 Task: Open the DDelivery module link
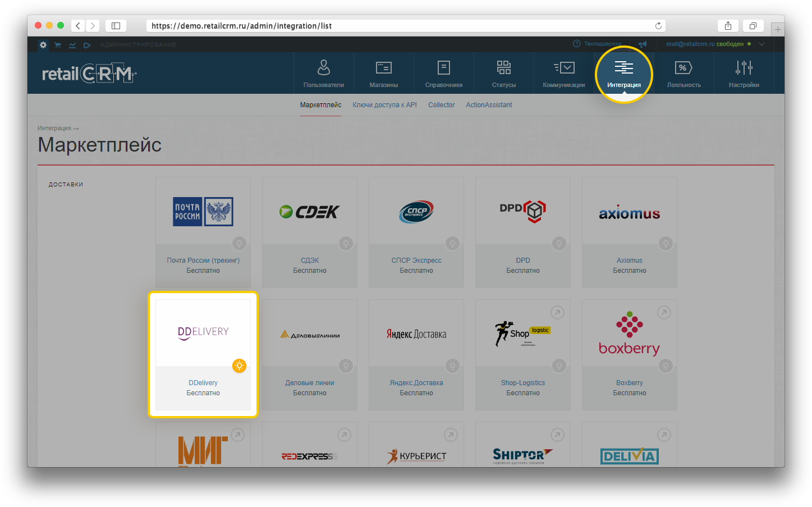tap(203, 383)
